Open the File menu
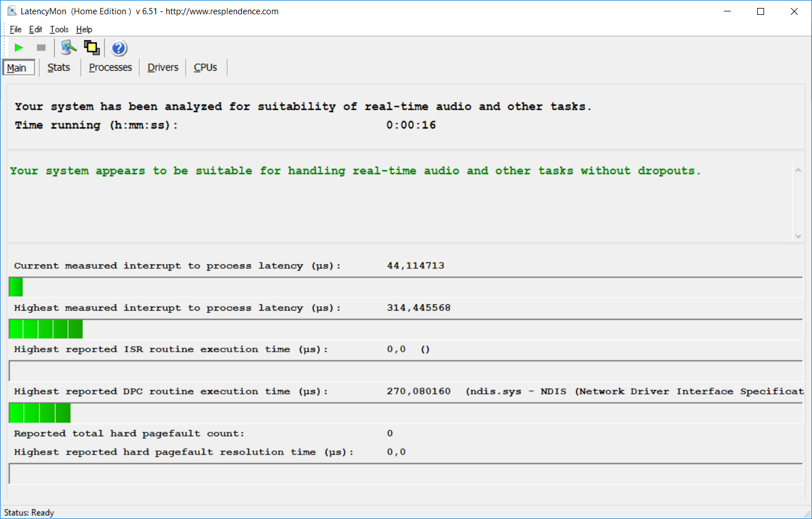 tap(15, 30)
